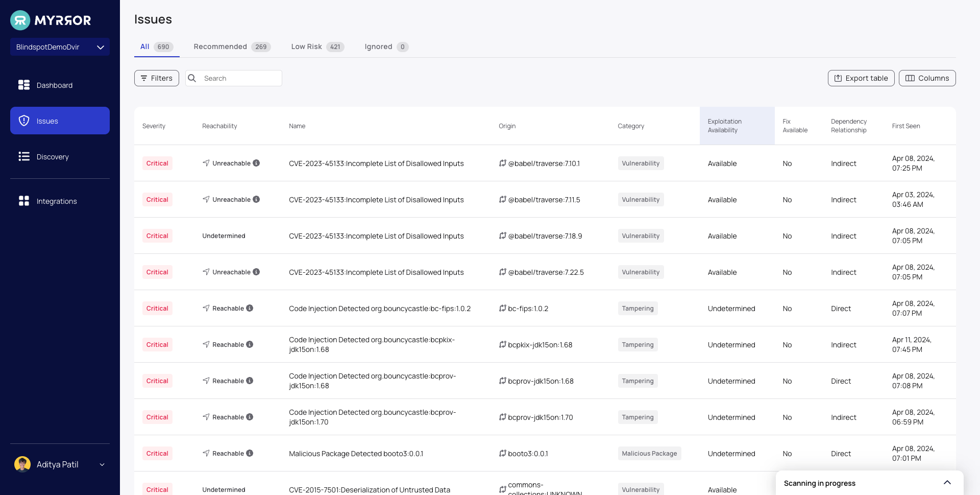This screenshot has height=495, width=980.
Task: Click the Malicious Package category tag
Action: click(649, 453)
